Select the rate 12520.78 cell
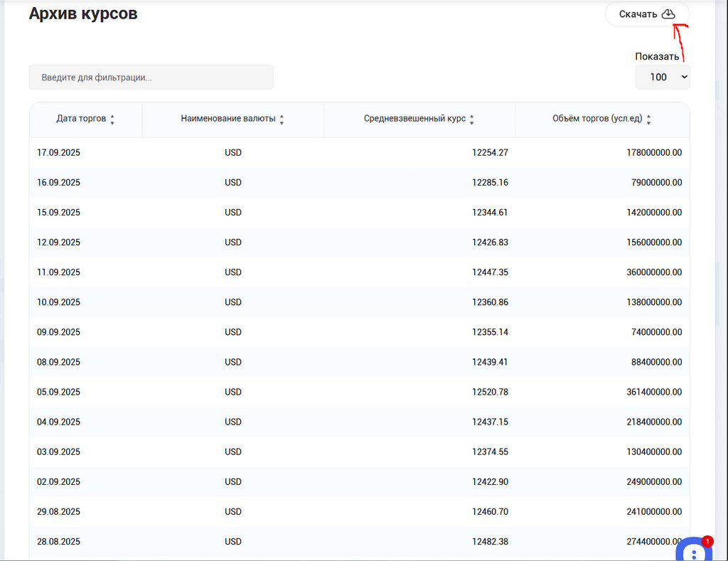The image size is (728, 561). click(490, 392)
